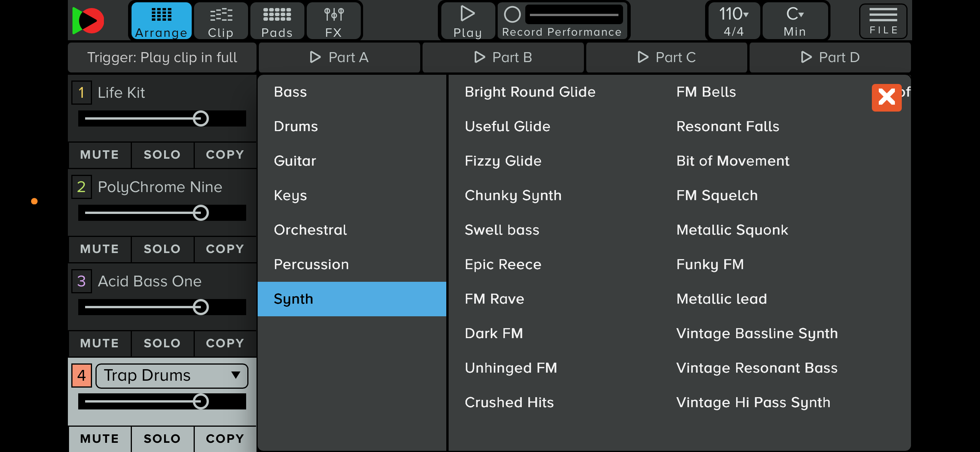Choose the Unhinged FM preset
980x452 pixels.
(511, 368)
